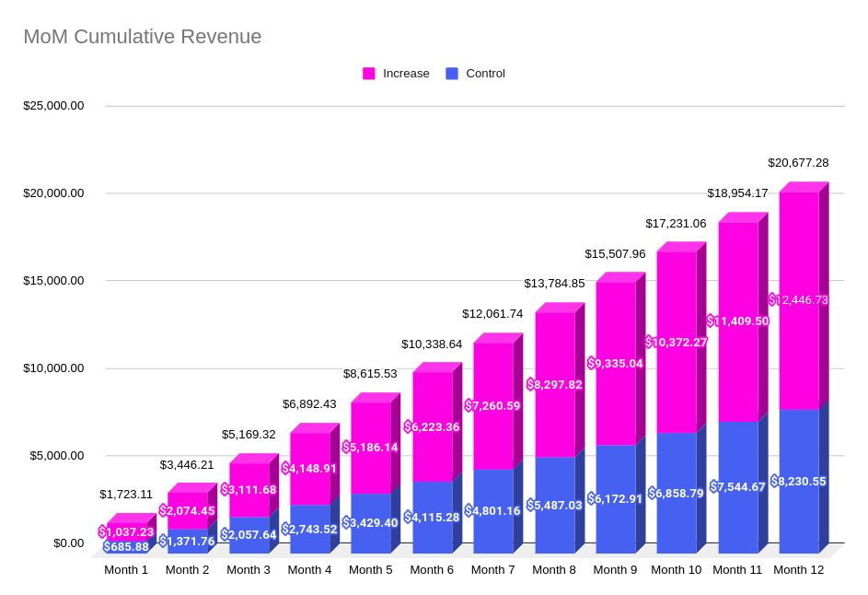Select the Month 12 axis label

[798, 570]
